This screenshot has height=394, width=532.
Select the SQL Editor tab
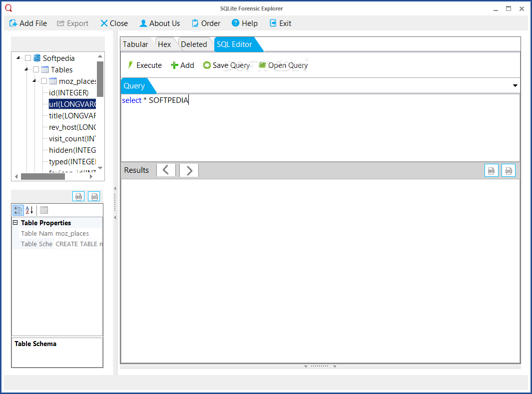(x=234, y=44)
